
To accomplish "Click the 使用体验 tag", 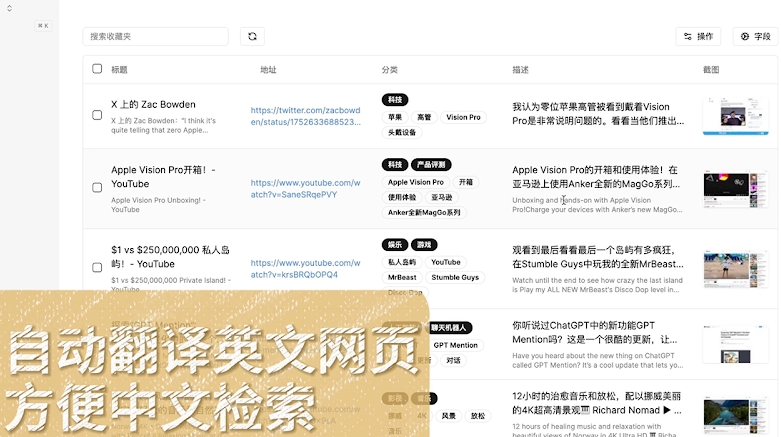I will click(x=402, y=197).
